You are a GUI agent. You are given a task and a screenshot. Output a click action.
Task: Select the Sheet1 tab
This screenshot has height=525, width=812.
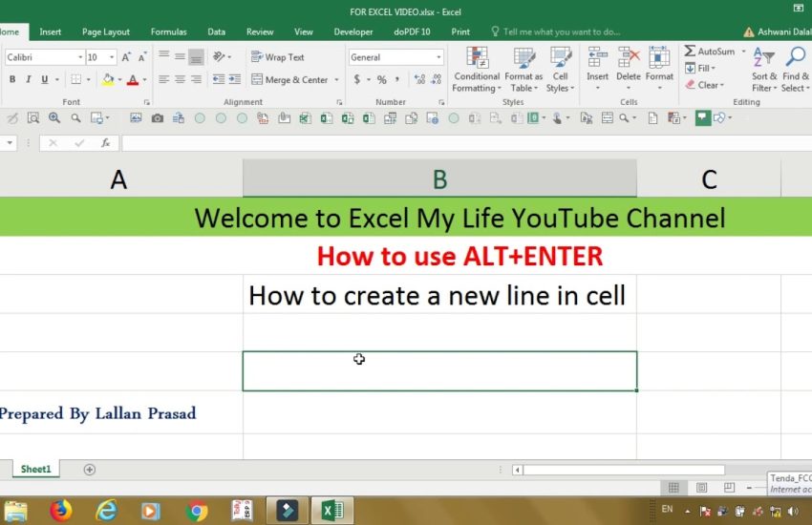[35, 469]
